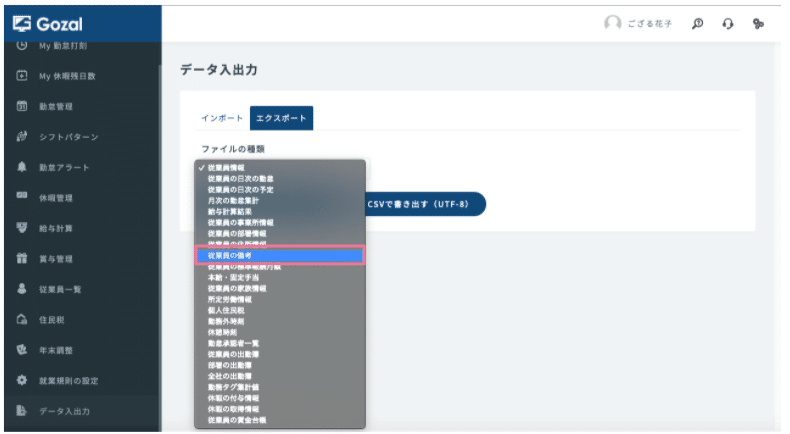Screen dimensions: 790x434
Task: Choose 勤怠承認者一覧 option
Action: tap(280, 343)
